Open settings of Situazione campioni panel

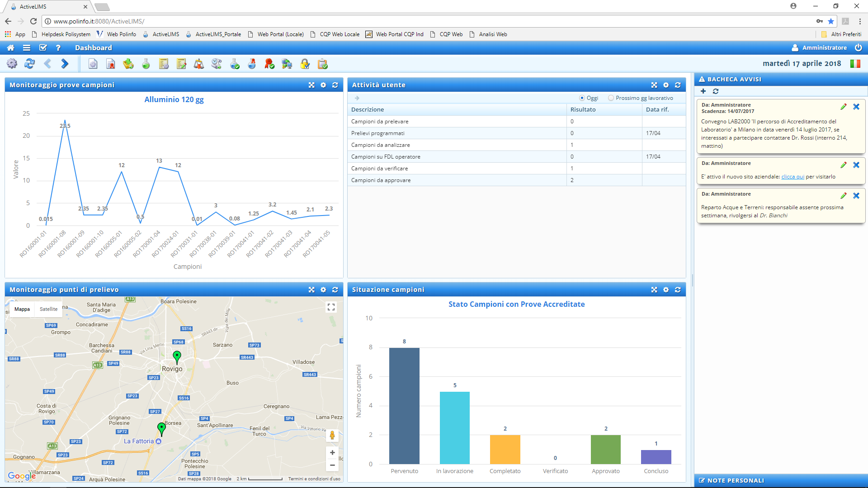click(666, 290)
